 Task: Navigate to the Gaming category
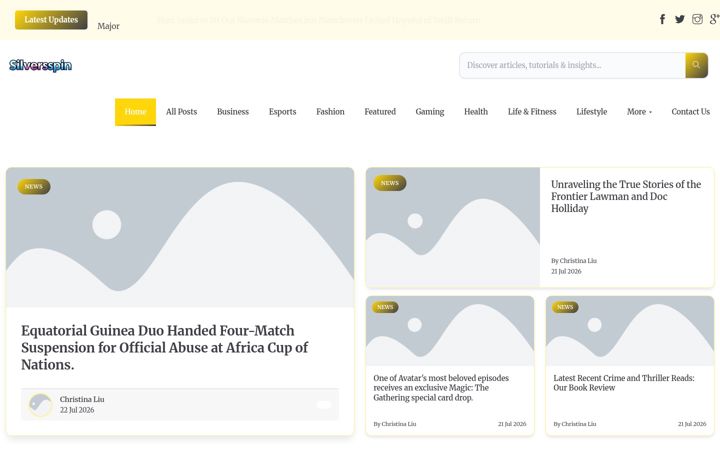click(x=430, y=112)
